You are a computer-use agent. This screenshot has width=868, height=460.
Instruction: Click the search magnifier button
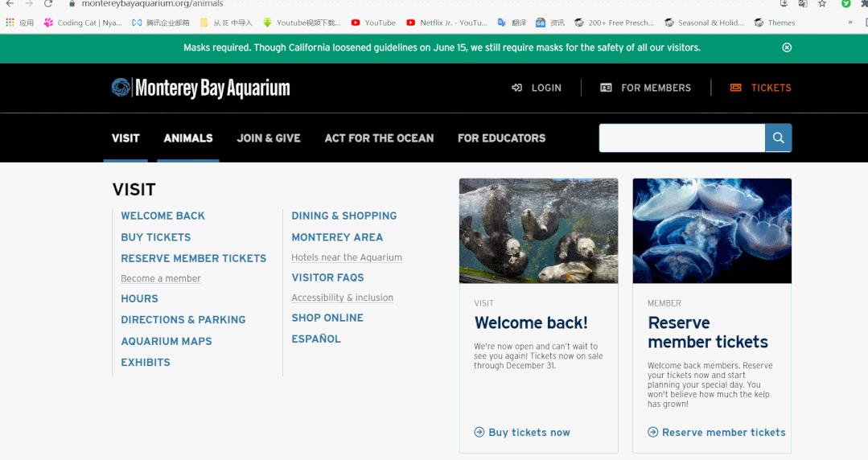[778, 138]
